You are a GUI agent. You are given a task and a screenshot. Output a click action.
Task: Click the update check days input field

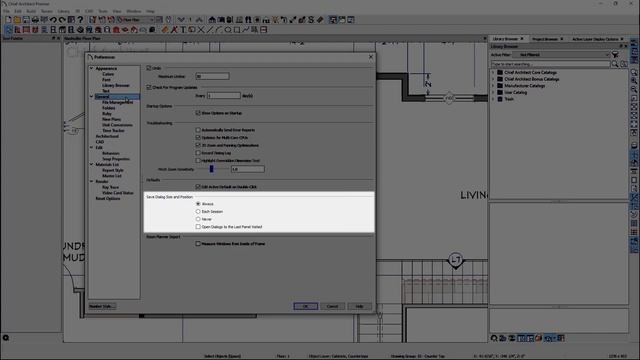[x=224, y=96]
